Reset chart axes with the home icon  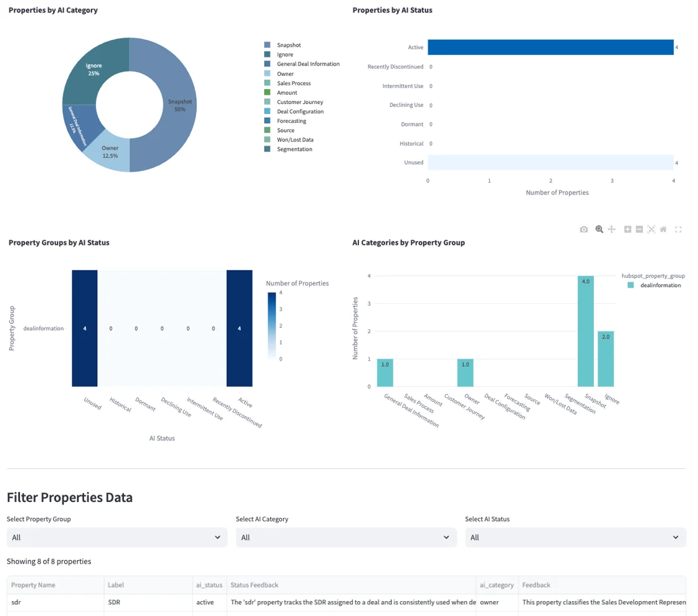(x=663, y=229)
